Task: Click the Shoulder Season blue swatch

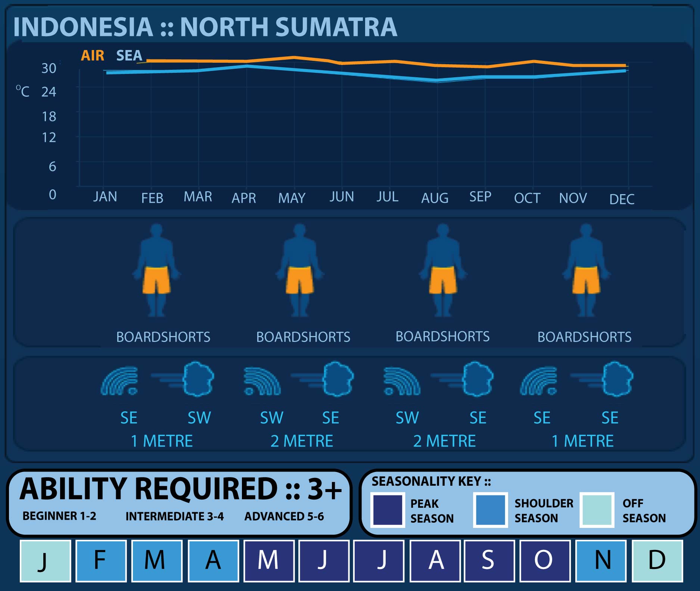Action: click(x=490, y=510)
